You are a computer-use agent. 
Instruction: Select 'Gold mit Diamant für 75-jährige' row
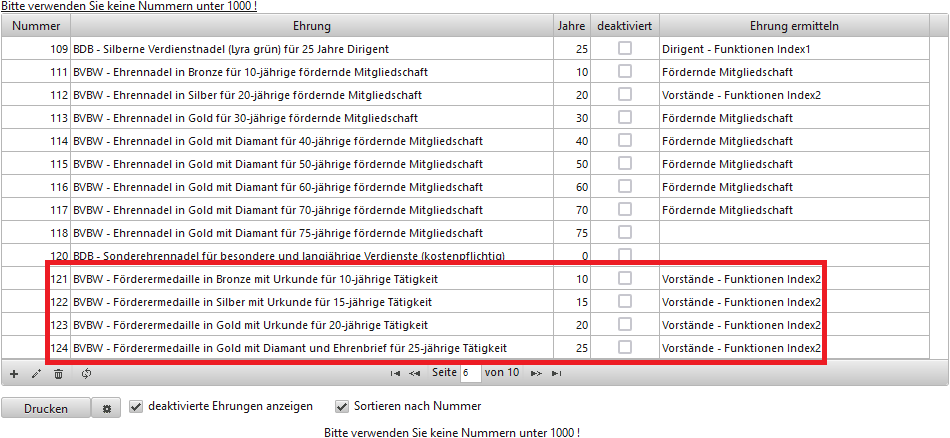(x=465, y=233)
